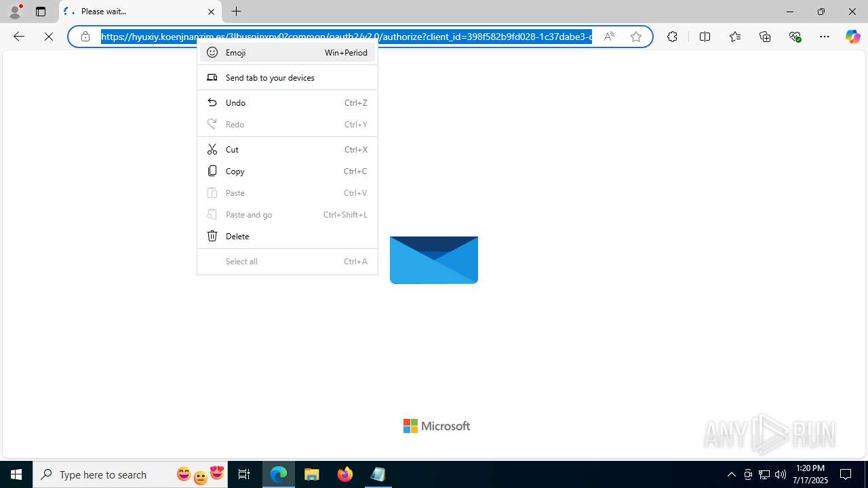Toggle Split screen view
868x488 pixels.
click(x=705, y=37)
